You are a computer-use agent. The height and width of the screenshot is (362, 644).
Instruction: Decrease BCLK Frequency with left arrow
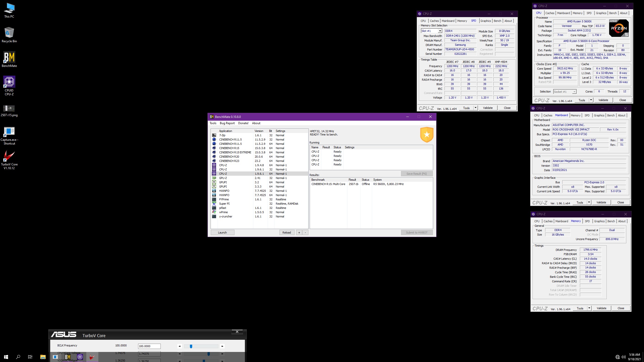pos(179,346)
